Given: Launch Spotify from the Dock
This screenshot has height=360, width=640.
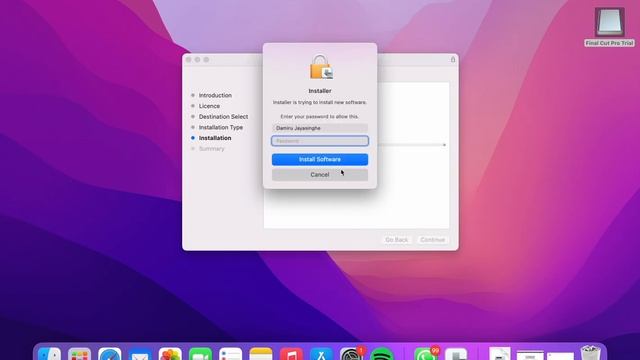Looking at the screenshot, I should pyautogui.click(x=382, y=354).
